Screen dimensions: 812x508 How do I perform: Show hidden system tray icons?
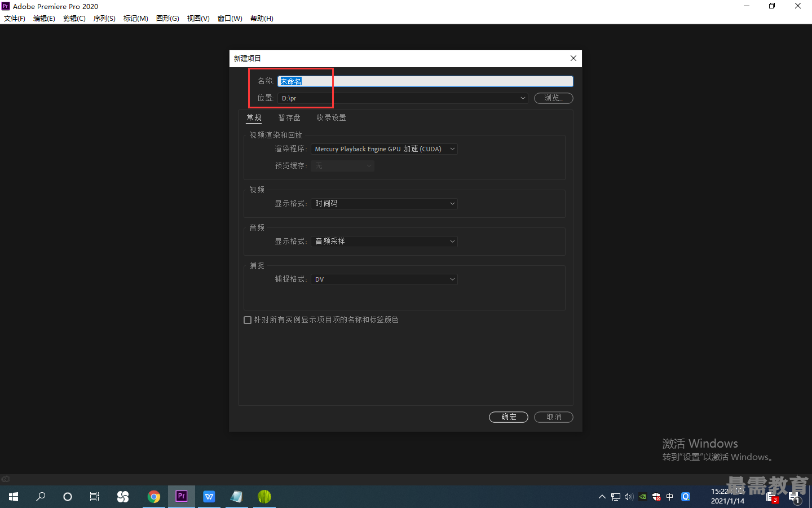[602, 497]
